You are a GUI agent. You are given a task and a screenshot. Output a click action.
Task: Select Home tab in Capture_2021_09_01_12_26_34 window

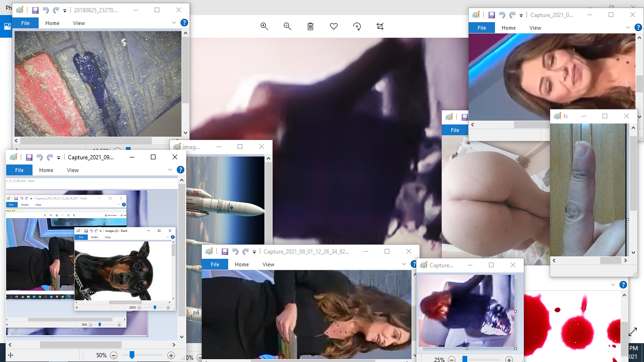click(x=242, y=264)
